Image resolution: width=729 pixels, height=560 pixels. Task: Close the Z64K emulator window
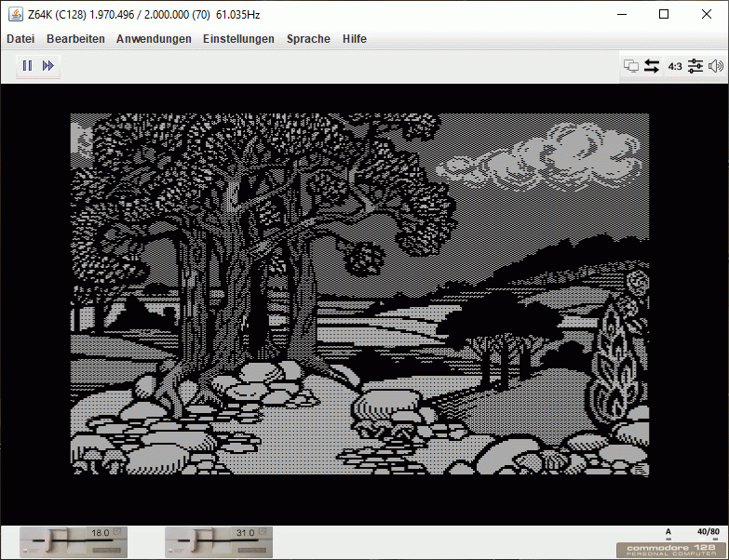point(707,14)
